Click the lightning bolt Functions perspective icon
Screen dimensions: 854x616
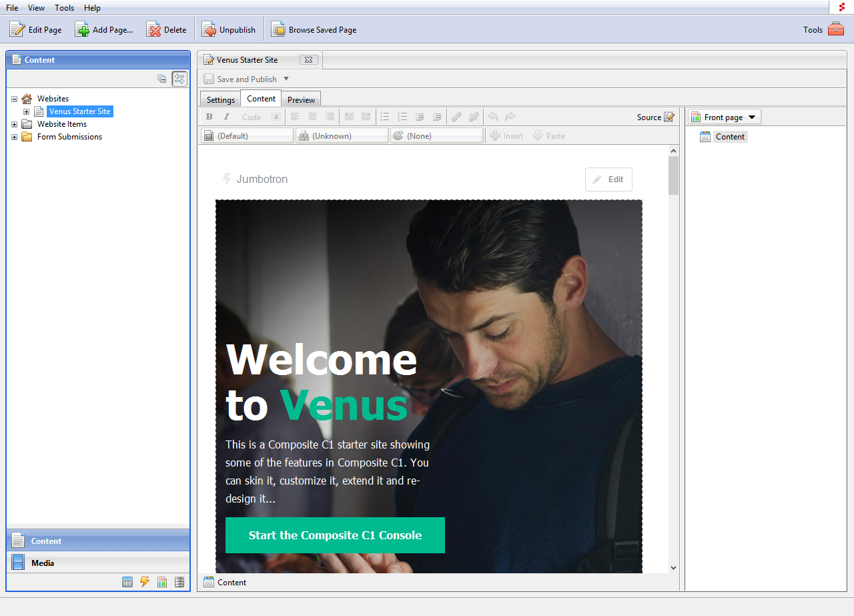point(145,582)
